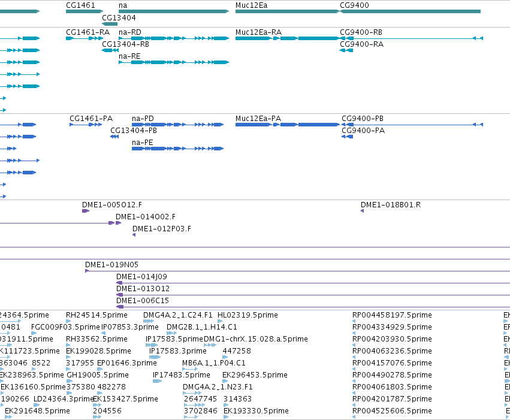Viewport: 510px width, 420px height.
Task: Click the CG1461-PA protein label
Action: (x=91, y=118)
